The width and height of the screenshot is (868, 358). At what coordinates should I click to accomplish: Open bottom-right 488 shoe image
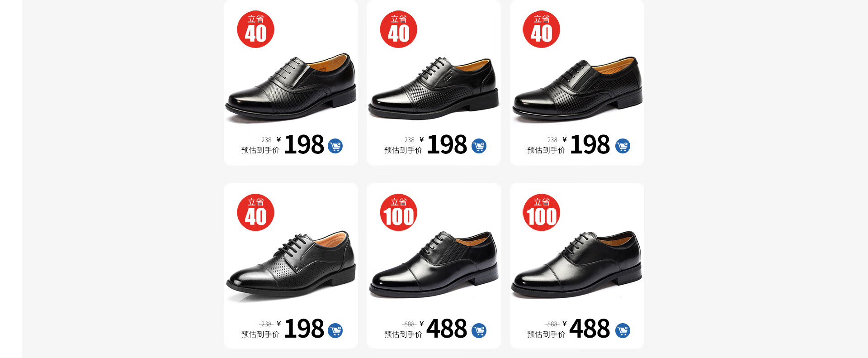click(x=576, y=265)
